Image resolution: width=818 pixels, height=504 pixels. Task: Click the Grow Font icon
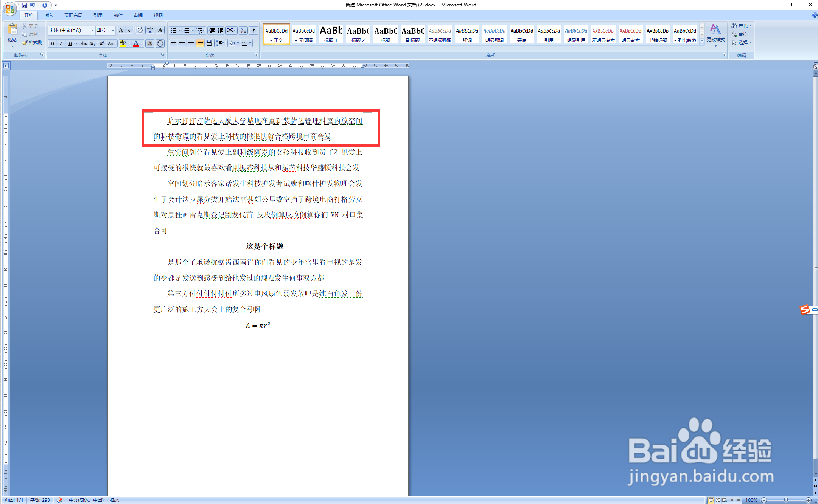point(121,30)
